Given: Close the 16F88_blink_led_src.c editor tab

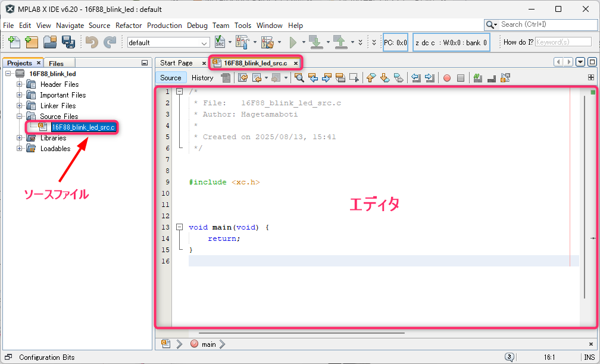Looking at the screenshot, I should 295,63.
